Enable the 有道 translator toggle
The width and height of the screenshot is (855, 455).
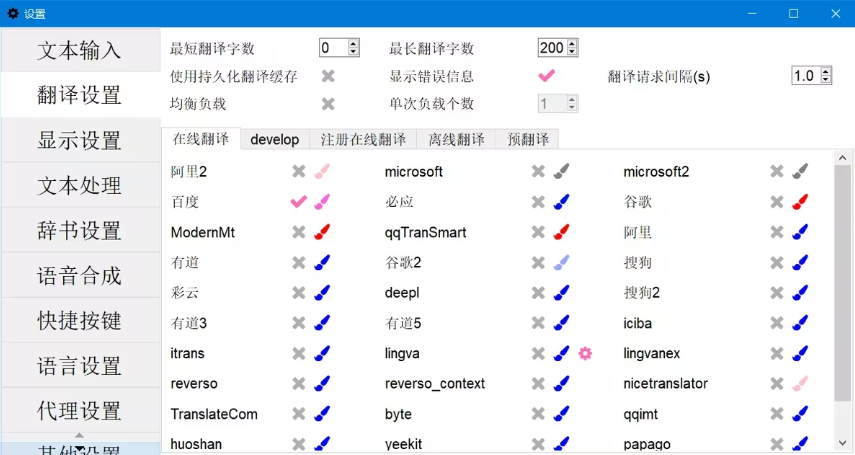[298, 263]
